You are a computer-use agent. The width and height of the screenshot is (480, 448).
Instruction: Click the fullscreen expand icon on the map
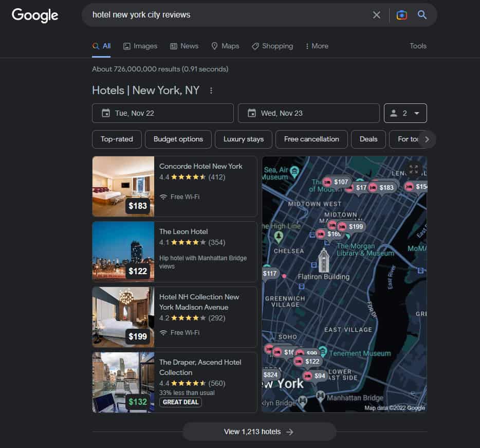pyautogui.click(x=413, y=169)
